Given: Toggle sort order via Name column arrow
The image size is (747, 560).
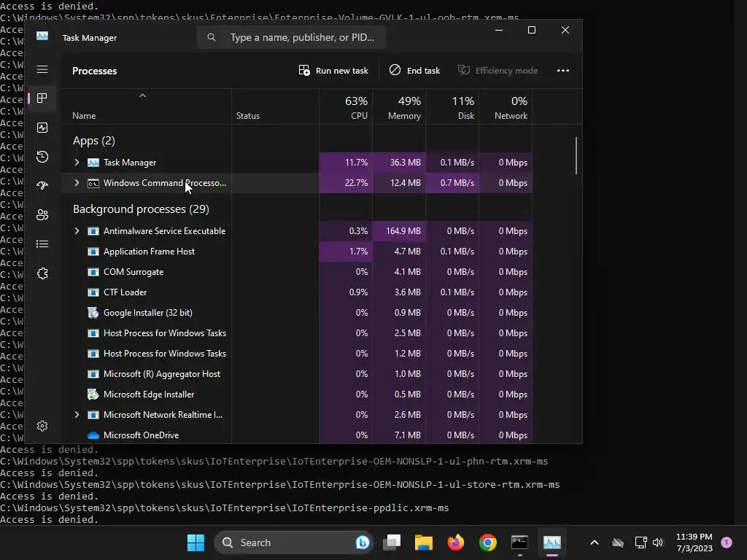Looking at the screenshot, I should pyautogui.click(x=142, y=96).
